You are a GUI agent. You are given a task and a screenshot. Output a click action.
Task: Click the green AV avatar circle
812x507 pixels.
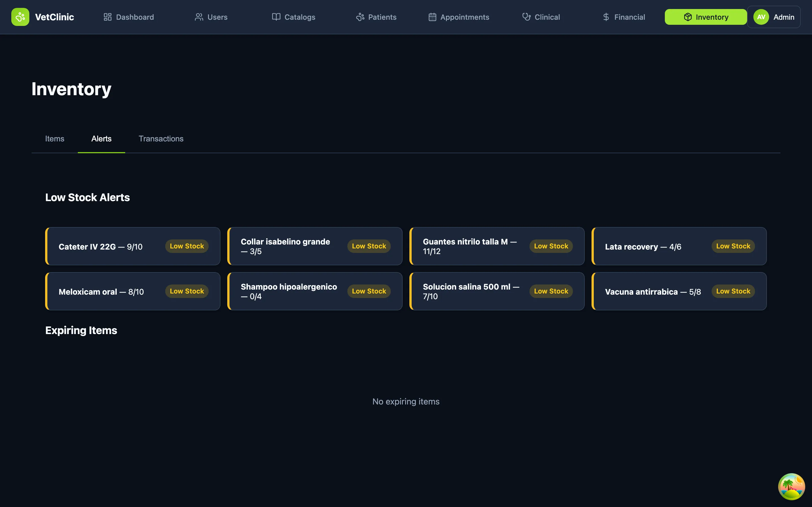(761, 17)
